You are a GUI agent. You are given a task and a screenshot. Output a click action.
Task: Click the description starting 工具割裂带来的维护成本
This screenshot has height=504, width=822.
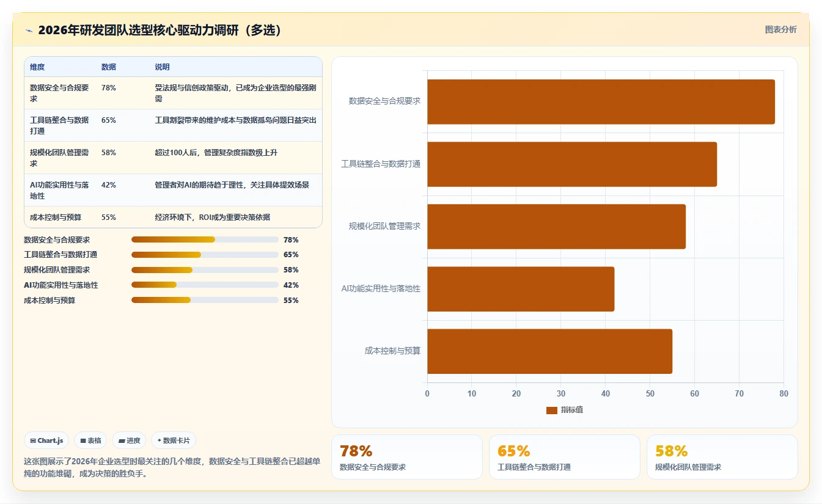(x=235, y=120)
